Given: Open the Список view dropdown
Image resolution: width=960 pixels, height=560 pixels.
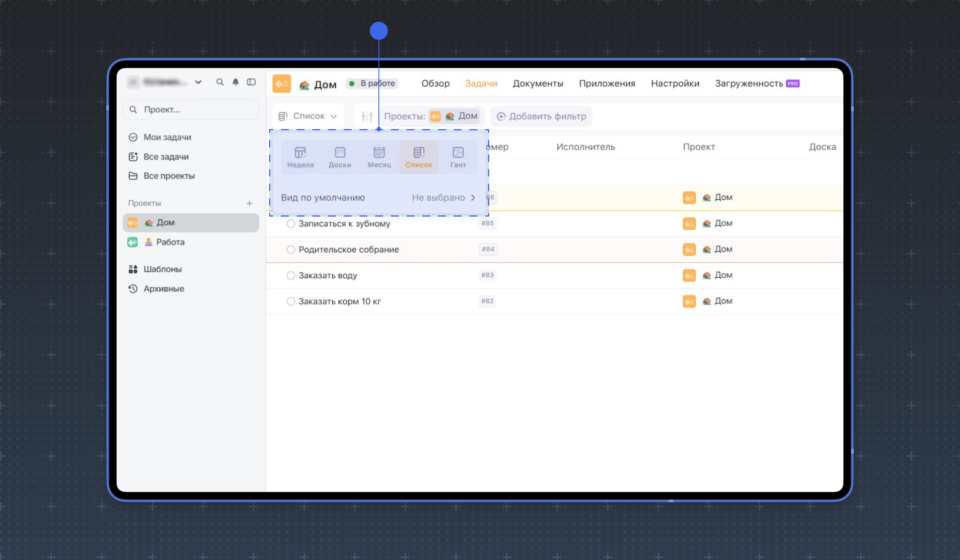Looking at the screenshot, I should coord(308,117).
